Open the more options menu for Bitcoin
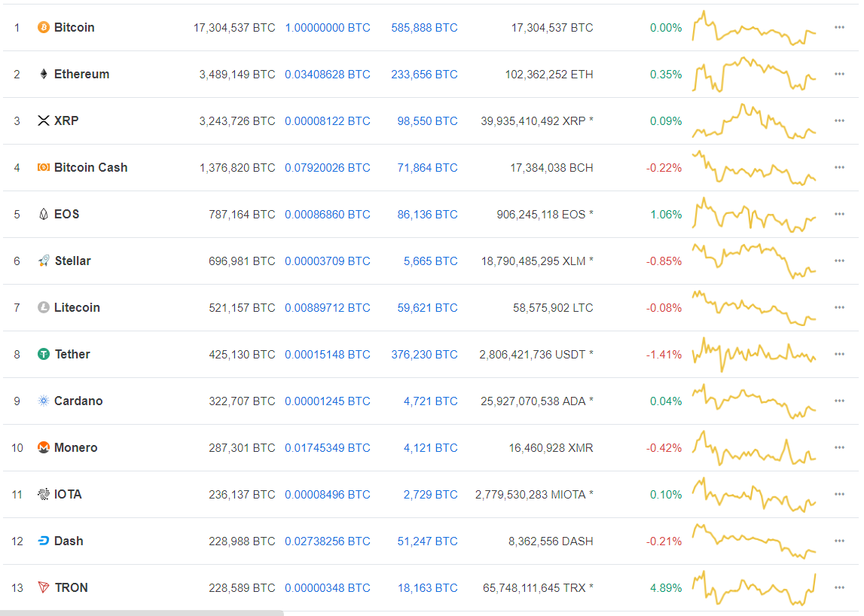Image resolution: width=864 pixels, height=616 pixels. 839,28
